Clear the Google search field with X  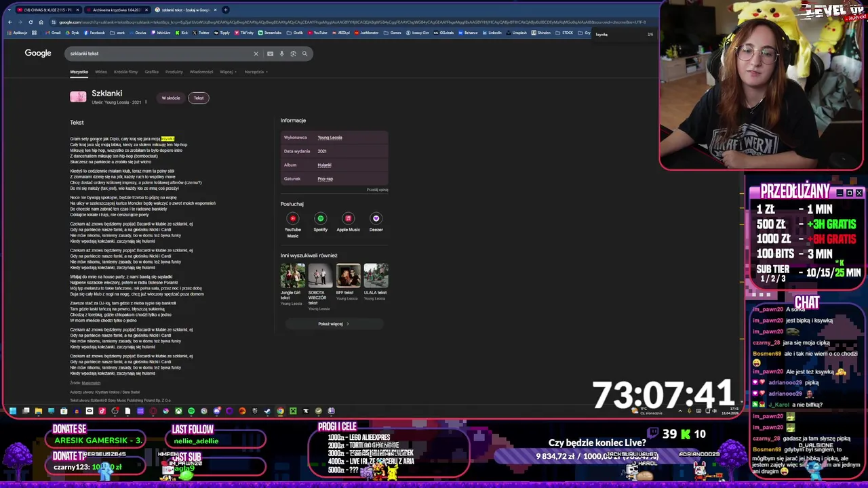pos(256,54)
